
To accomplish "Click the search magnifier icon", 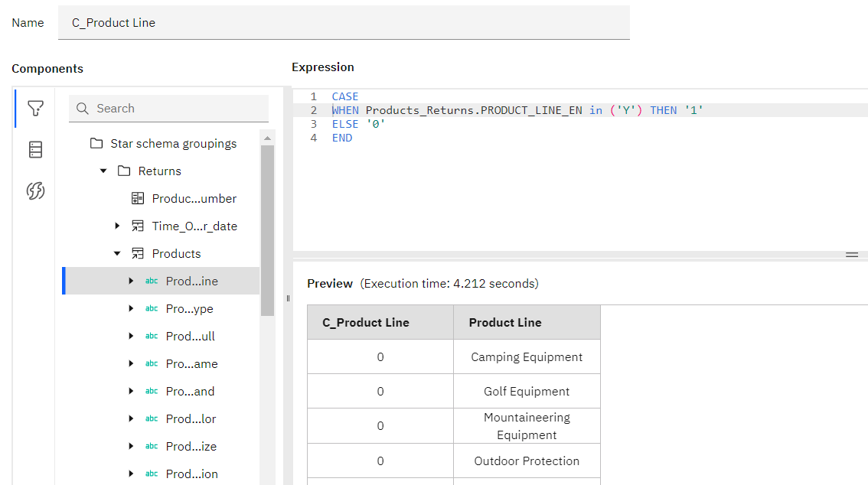I will click(83, 109).
